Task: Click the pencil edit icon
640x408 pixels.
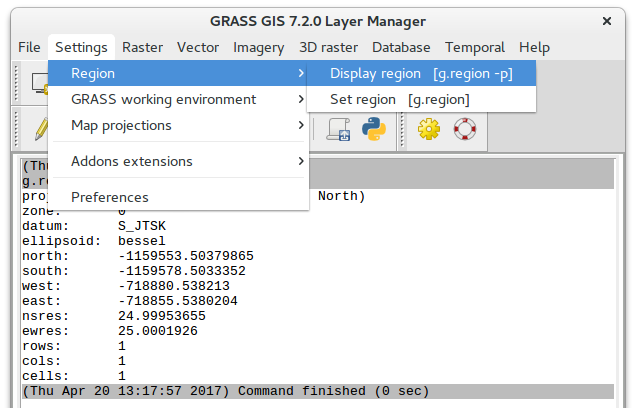Action: tap(42, 129)
